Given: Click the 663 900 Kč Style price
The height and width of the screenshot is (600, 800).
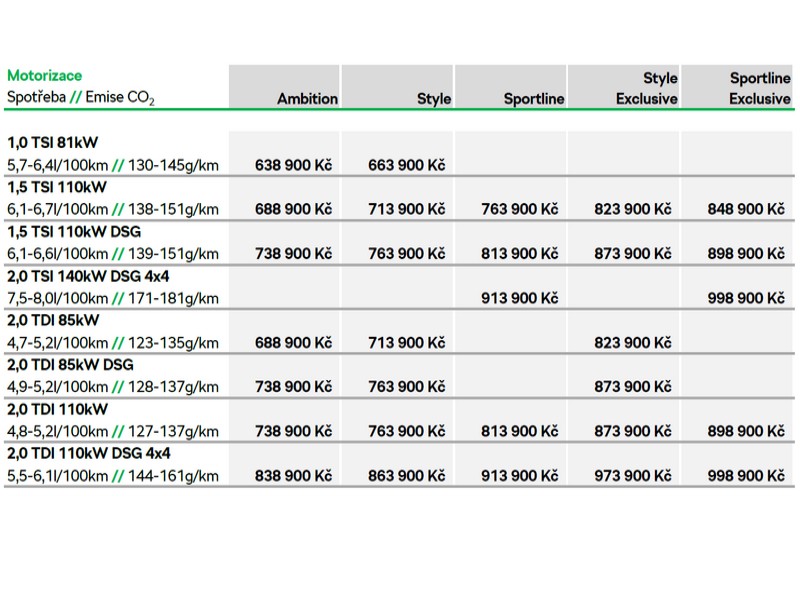Looking at the screenshot, I should tap(407, 165).
